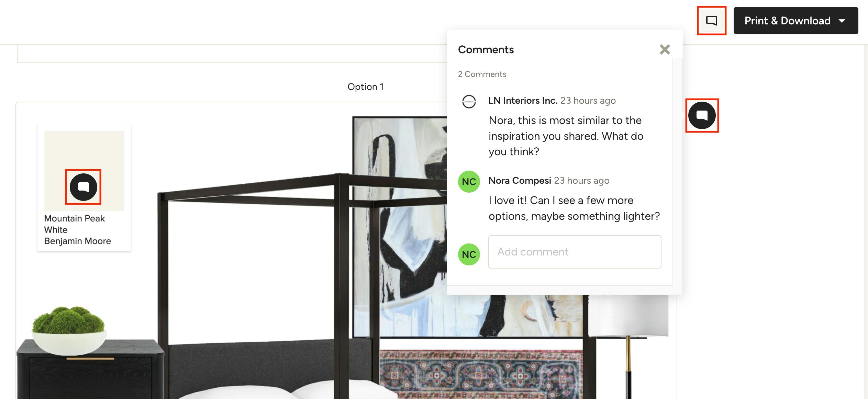The width and height of the screenshot is (868, 399).
Task: Click Nora Compesi's green NC avatar
Action: tap(469, 182)
